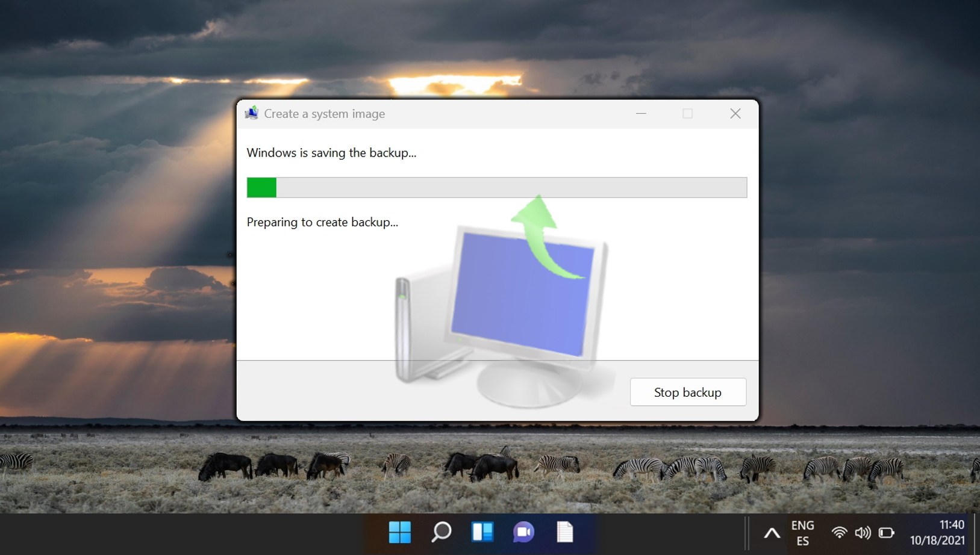Stop the backup in progress
This screenshot has width=980, height=555.
(687, 392)
